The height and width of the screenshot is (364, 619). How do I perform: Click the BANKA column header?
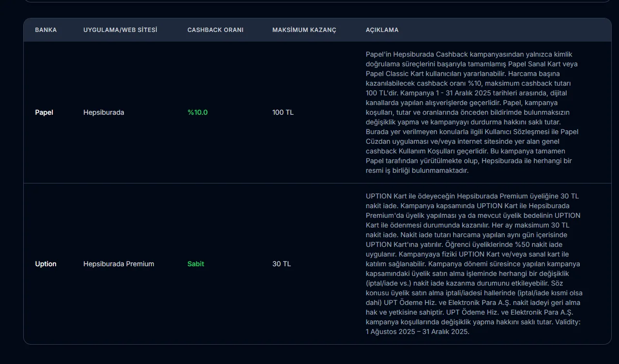coord(46,30)
